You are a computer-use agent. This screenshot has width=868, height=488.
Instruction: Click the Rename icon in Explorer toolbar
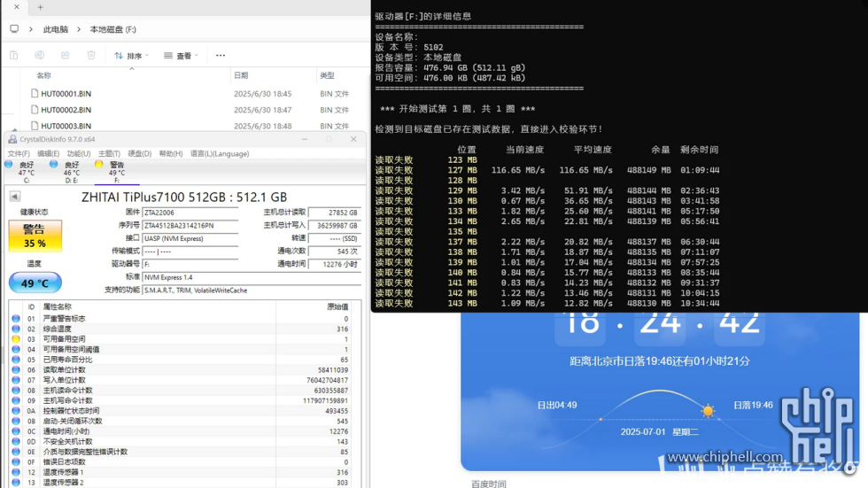tap(39, 55)
